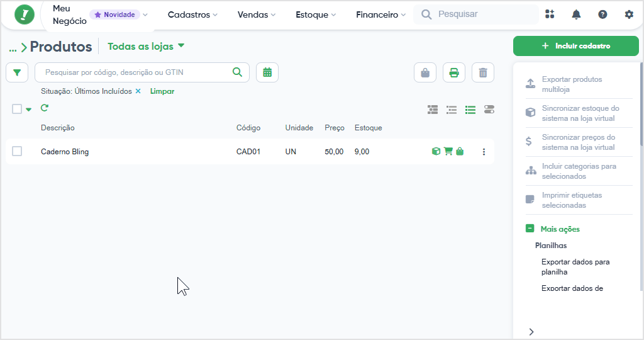Click the Caderno Bling product name

pyautogui.click(x=65, y=152)
